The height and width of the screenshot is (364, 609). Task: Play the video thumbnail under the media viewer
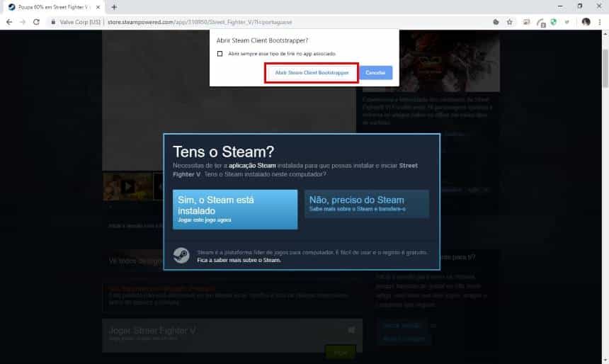coord(127,186)
